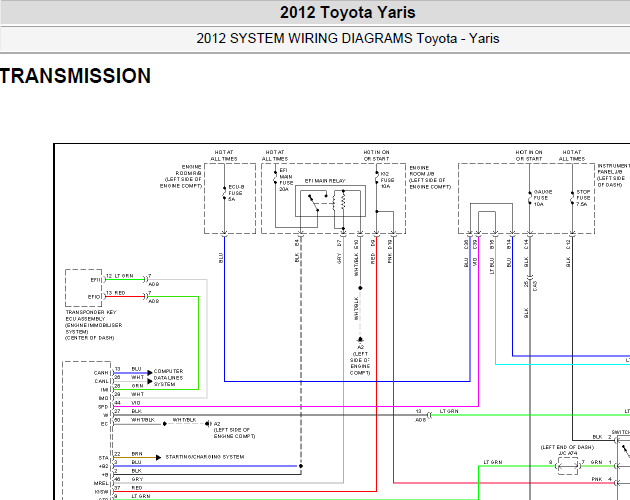Click the SPD terminal label

click(103, 407)
